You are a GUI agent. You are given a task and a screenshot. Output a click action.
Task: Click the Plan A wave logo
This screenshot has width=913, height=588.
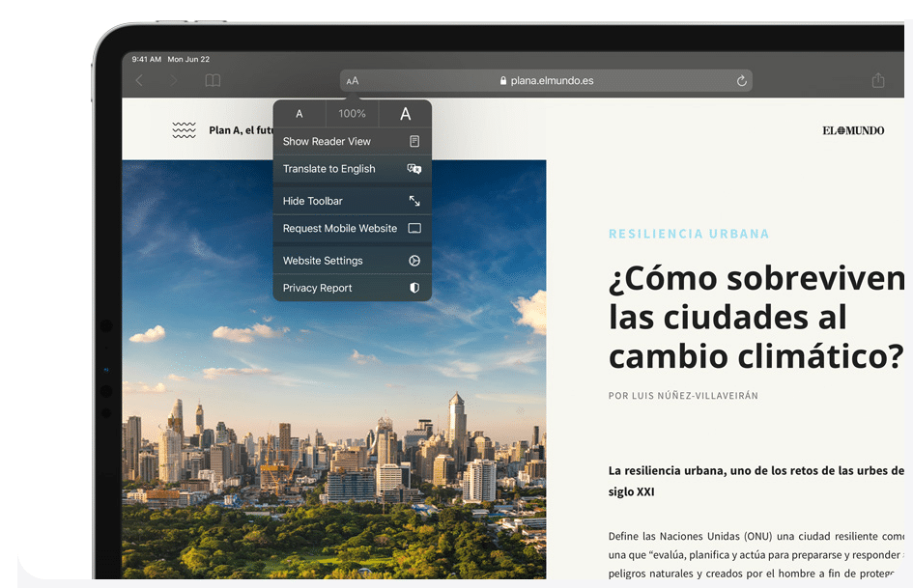[x=184, y=130]
